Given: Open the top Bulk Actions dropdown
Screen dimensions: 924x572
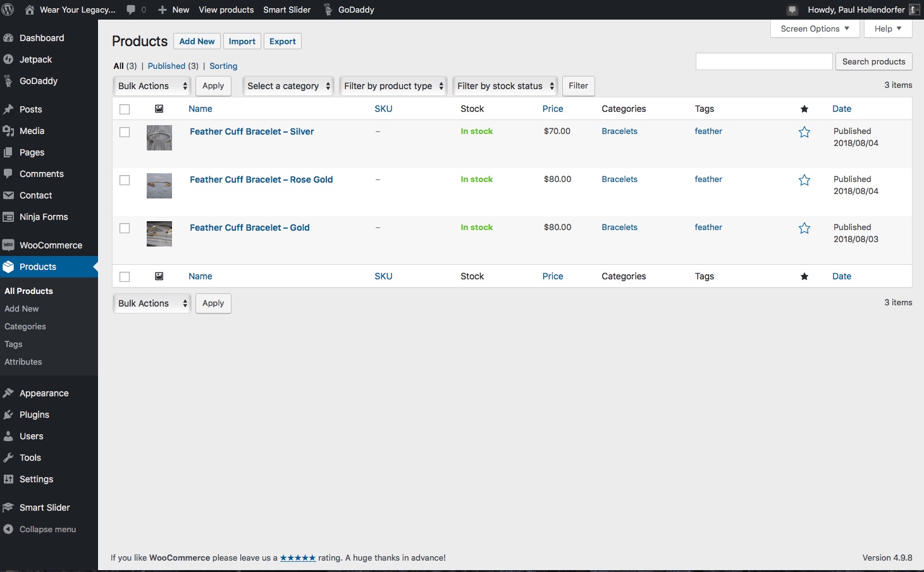Looking at the screenshot, I should (x=152, y=86).
